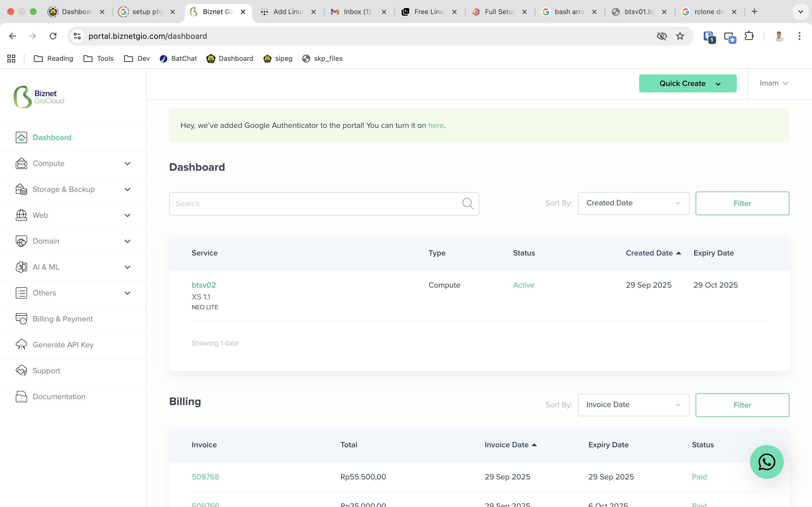Toggle Created Date column sort arrow
The width and height of the screenshot is (812, 507).
click(678, 253)
